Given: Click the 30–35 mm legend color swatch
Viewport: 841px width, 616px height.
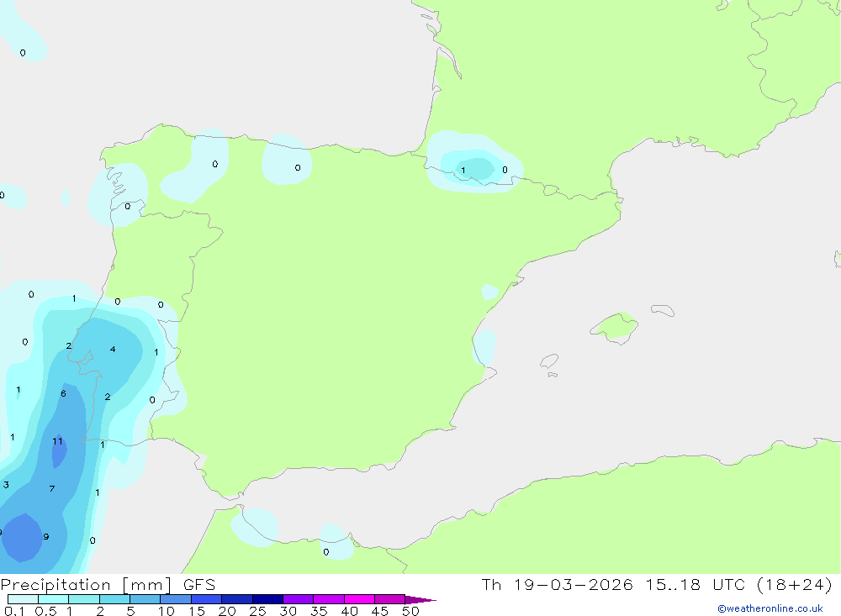Looking at the screenshot, I should 299,599.
